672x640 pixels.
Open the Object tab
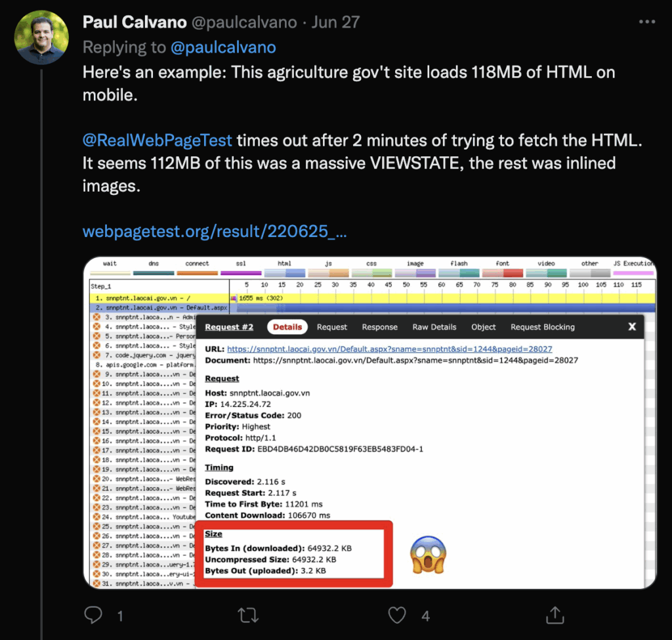click(x=484, y=327)
